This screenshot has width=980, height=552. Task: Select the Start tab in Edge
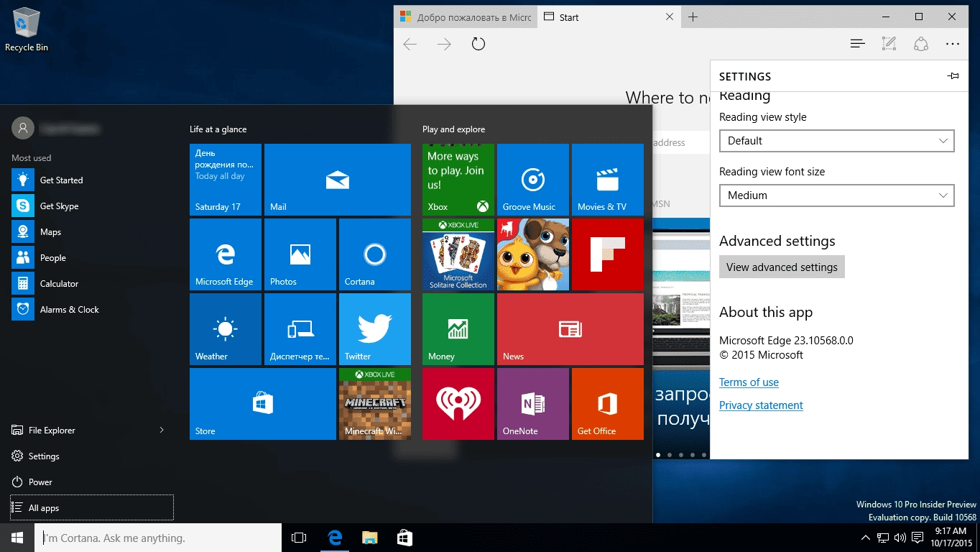point(609,17)
